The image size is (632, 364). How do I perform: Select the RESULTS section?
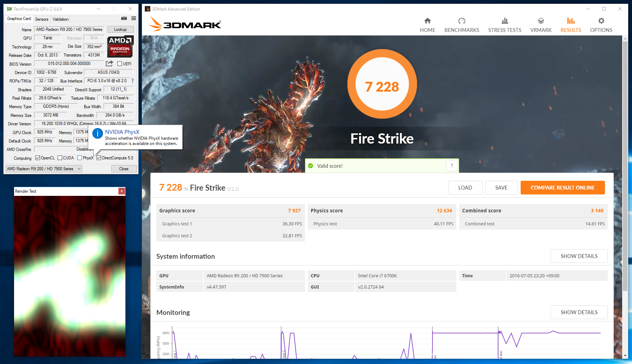tap(571, 25)
